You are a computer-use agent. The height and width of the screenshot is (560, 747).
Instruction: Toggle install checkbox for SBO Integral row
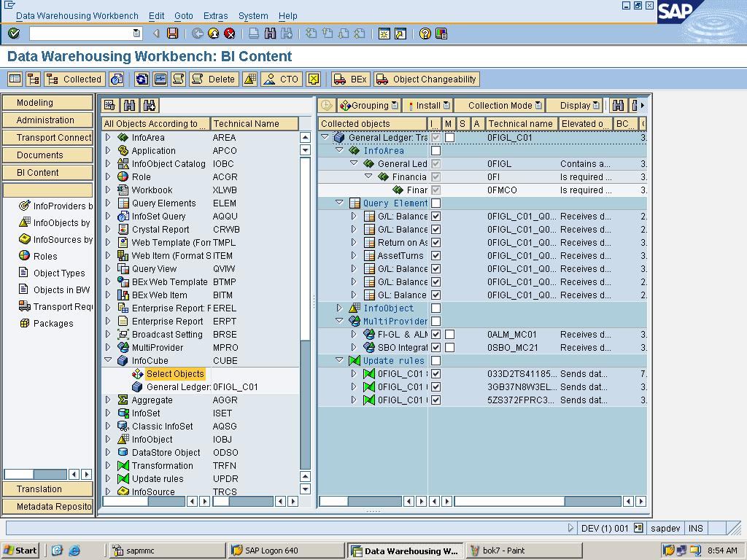coord(436,348)
